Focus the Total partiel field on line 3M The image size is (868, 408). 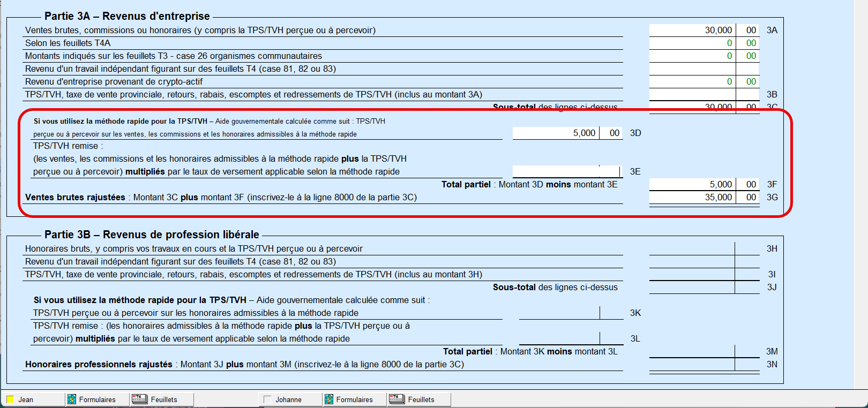pos(704,351)
